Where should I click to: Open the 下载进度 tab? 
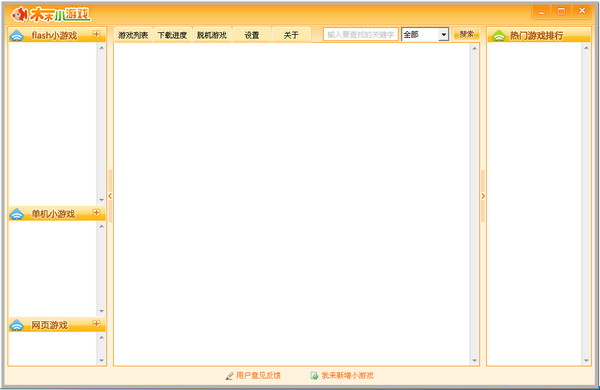click(x=172, y=35)
